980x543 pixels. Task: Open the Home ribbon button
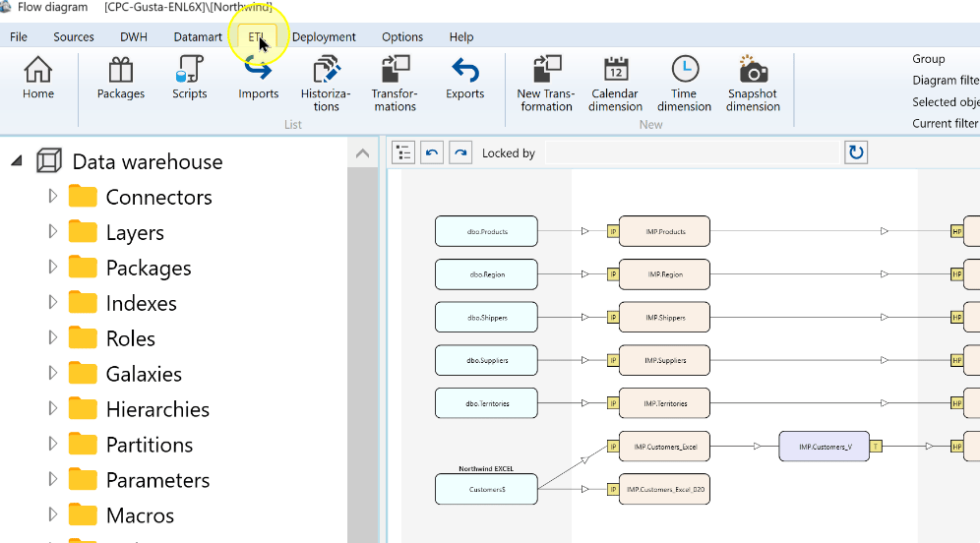tap(38, 78)
